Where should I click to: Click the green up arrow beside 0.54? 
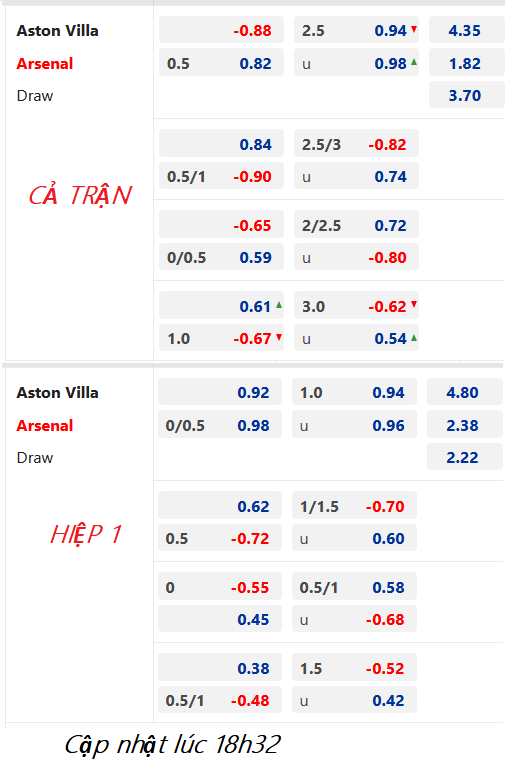pyautogui.click(x=414, y=337)
